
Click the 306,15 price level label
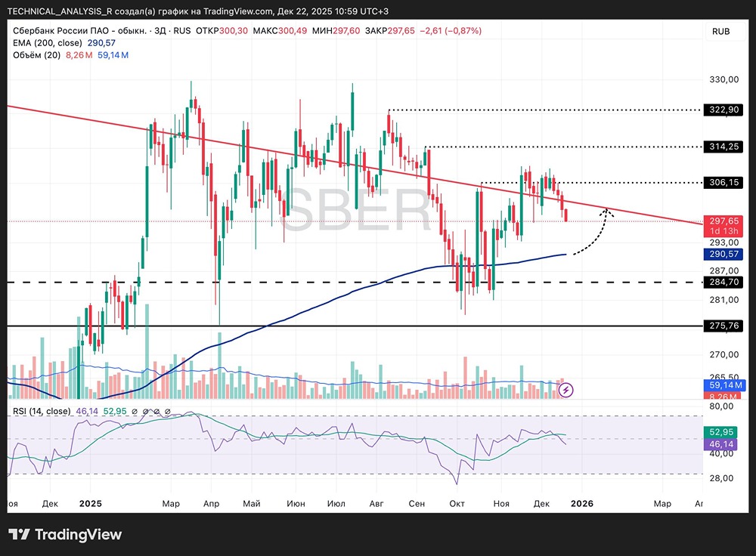[723, 183]
